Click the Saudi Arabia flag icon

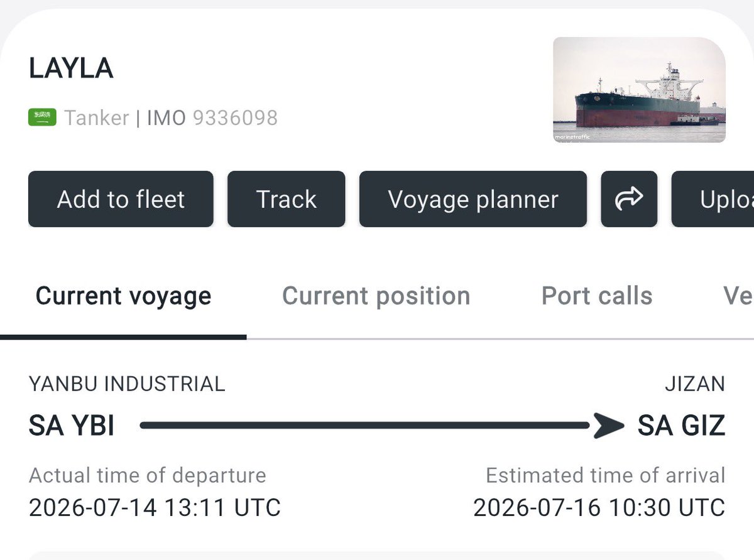(43, 117)
